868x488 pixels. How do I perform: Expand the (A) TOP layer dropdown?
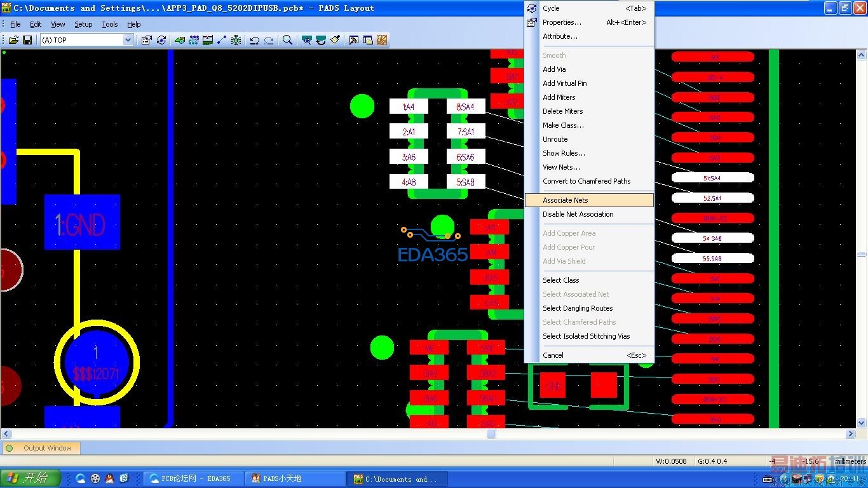[x=128, y=40]
